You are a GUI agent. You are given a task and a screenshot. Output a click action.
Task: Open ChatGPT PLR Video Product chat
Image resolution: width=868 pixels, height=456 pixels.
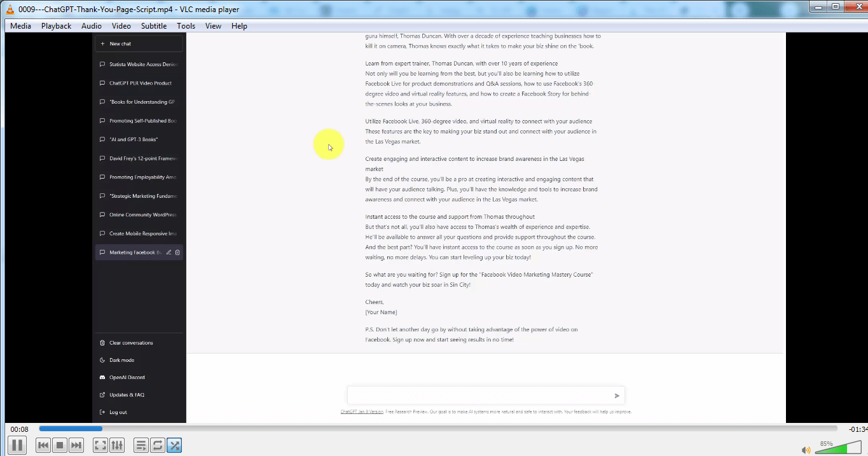(x=139, y=83)
